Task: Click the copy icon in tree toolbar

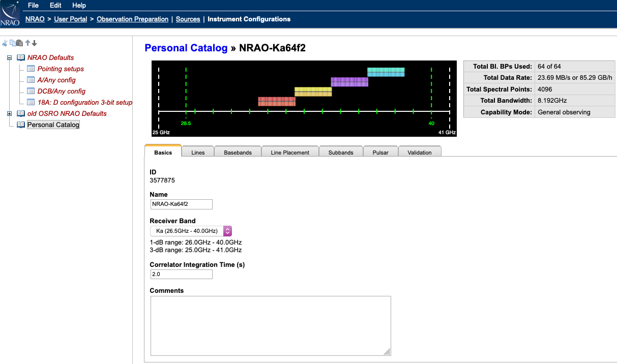Action: [x=12, y=43]
